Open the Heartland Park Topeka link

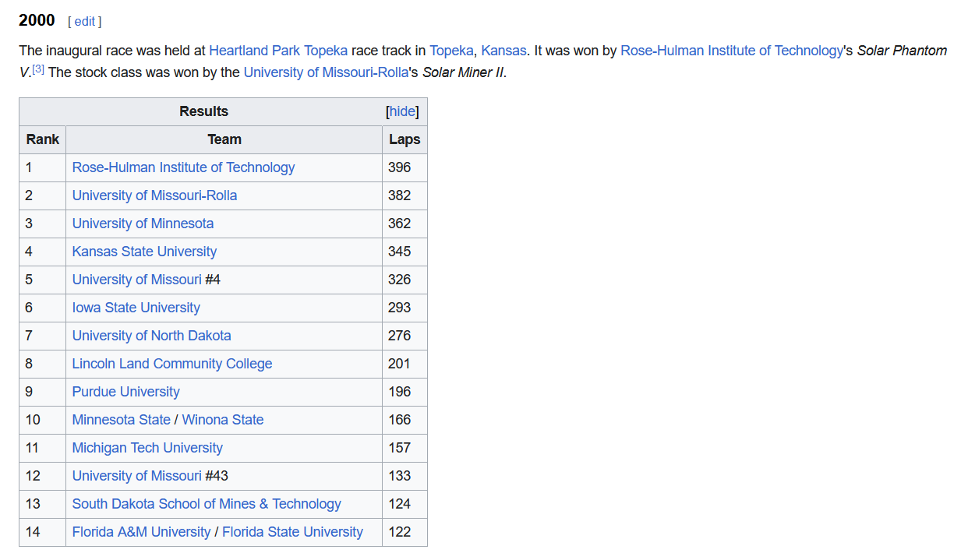[x=278, y=51]
